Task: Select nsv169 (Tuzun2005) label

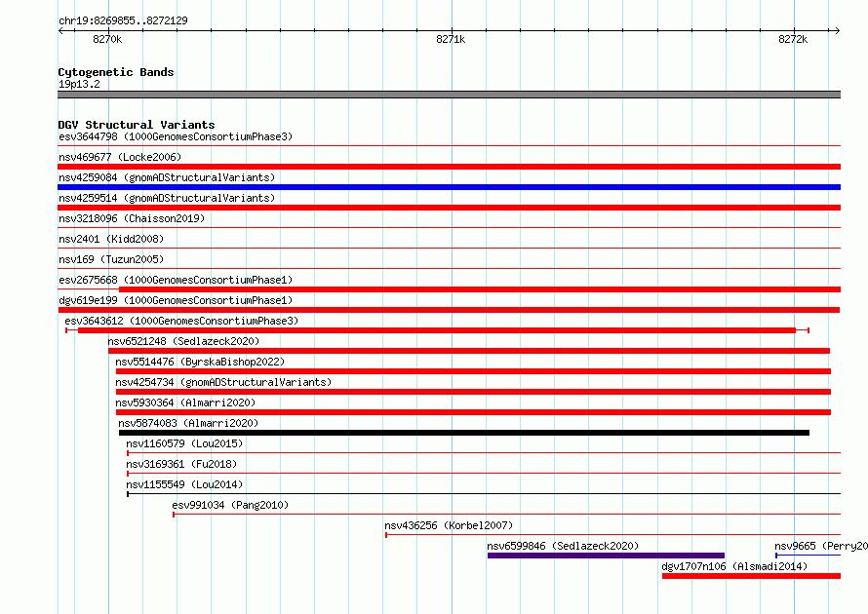Action: [x=111, y=259]
